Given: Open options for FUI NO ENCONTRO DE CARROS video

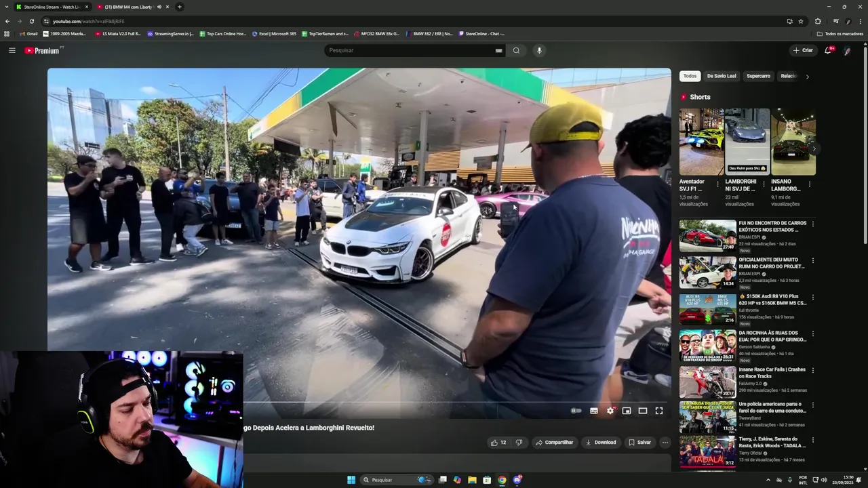Looking at the screenshot, I should [812, 224].
